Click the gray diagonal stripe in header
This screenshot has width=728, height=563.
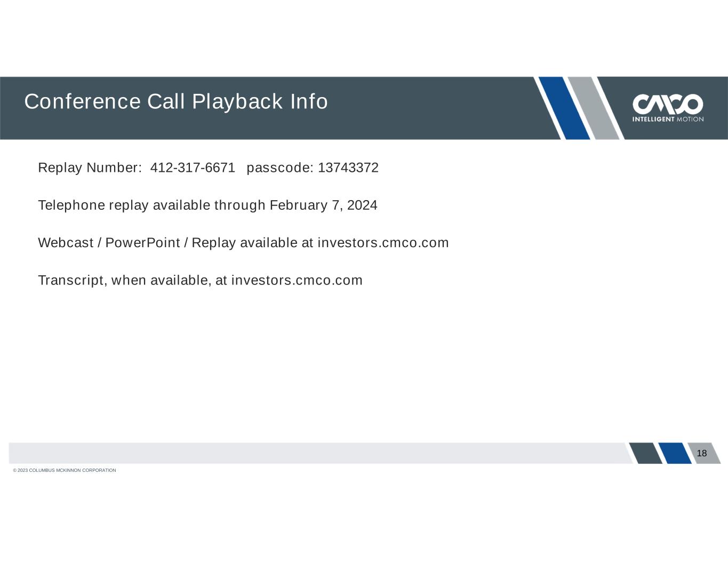593,108
